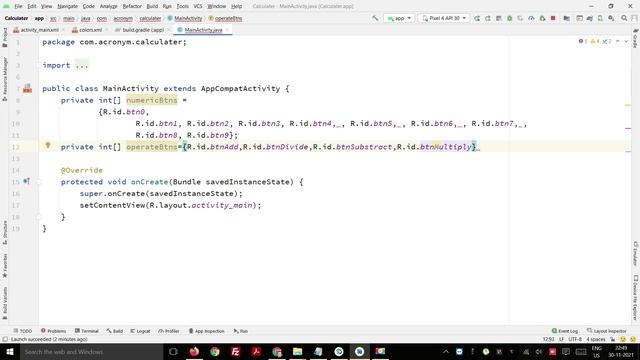
Task: Jump to next highlighted error arrow
Action: [626, 41]
